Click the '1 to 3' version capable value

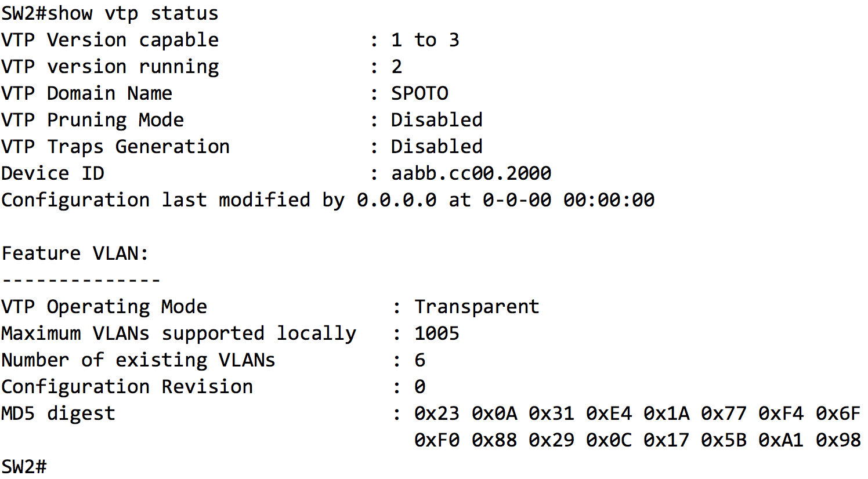(x=425, y=40)
